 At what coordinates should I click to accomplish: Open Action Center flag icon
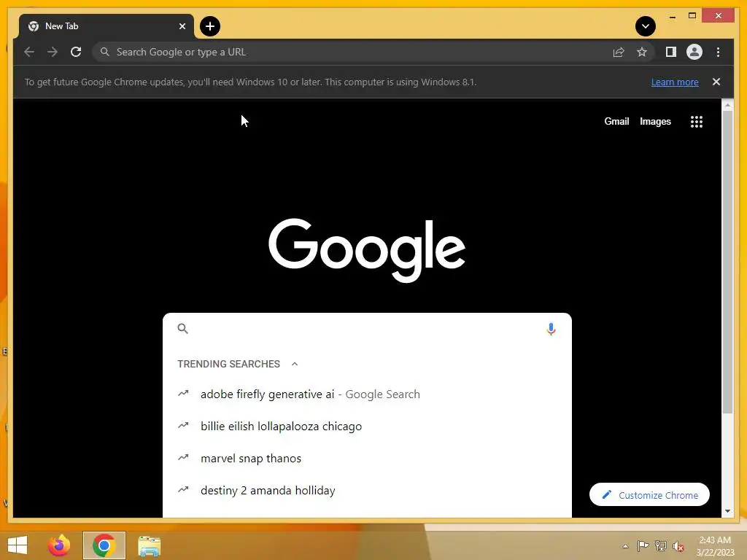point(643,546)
